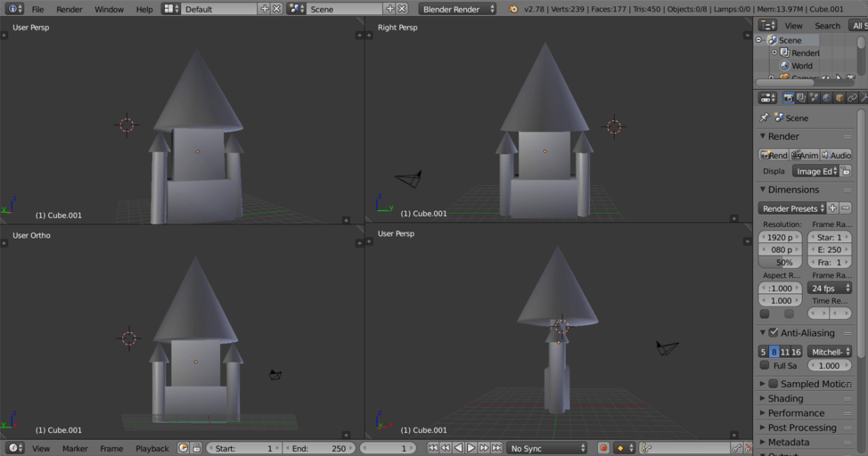The height and width of the screenshot is (456, 868).
Task: Select 16 anti-aliasing samples
Action: (796, 352)
